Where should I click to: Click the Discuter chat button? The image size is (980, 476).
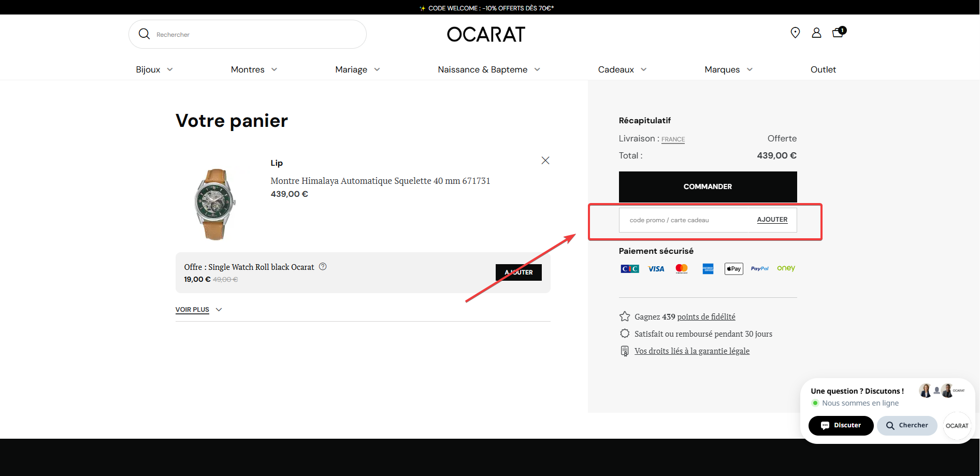point(841,425)
